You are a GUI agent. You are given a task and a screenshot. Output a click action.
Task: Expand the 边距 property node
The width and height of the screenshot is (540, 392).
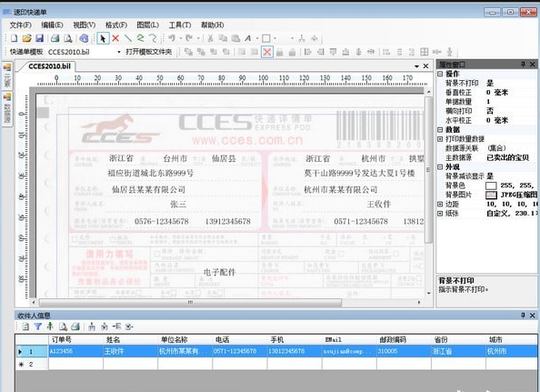(x=440, y=205)
